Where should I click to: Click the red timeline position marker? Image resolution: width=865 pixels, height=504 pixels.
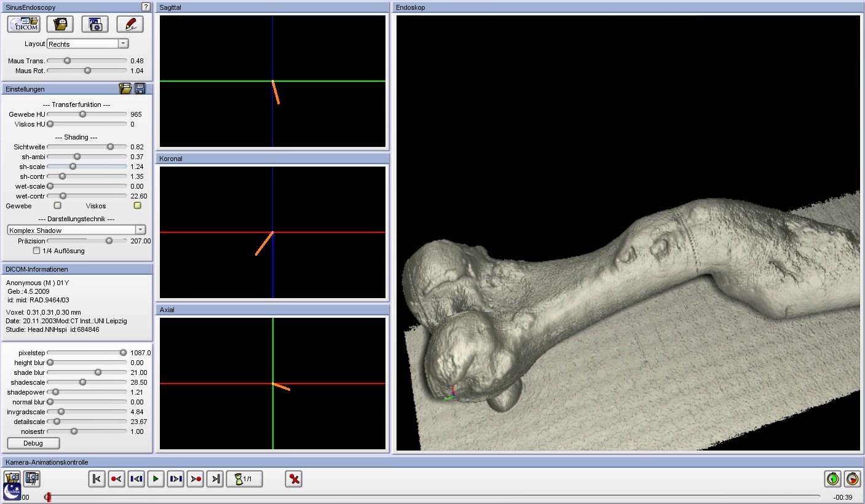[49, 497]
